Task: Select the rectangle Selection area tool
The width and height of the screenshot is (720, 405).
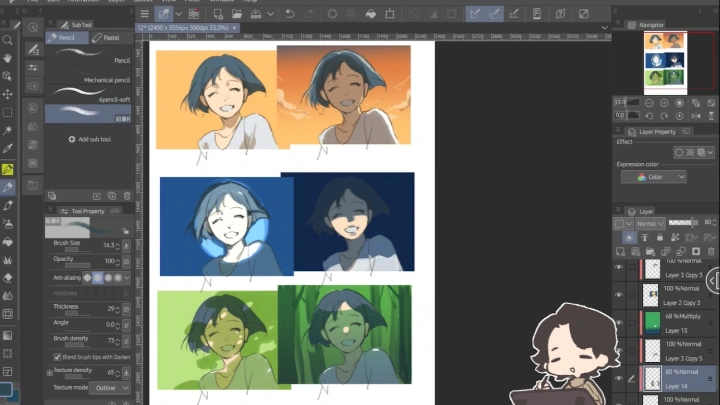Action: (x=7, y=112)
